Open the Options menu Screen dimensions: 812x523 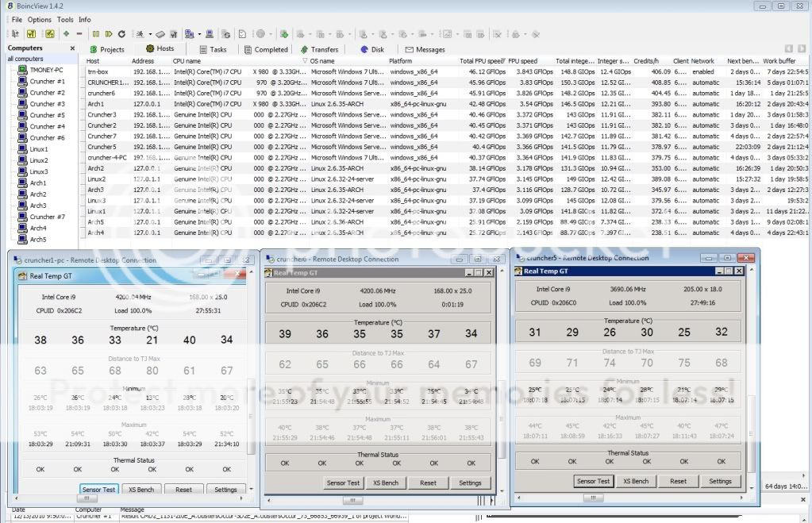click(40, 20)
